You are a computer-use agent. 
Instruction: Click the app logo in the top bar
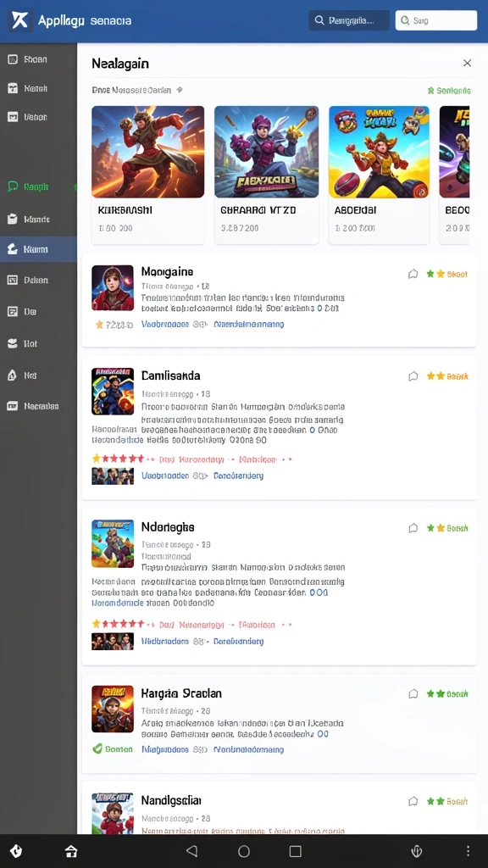point(20,21)
